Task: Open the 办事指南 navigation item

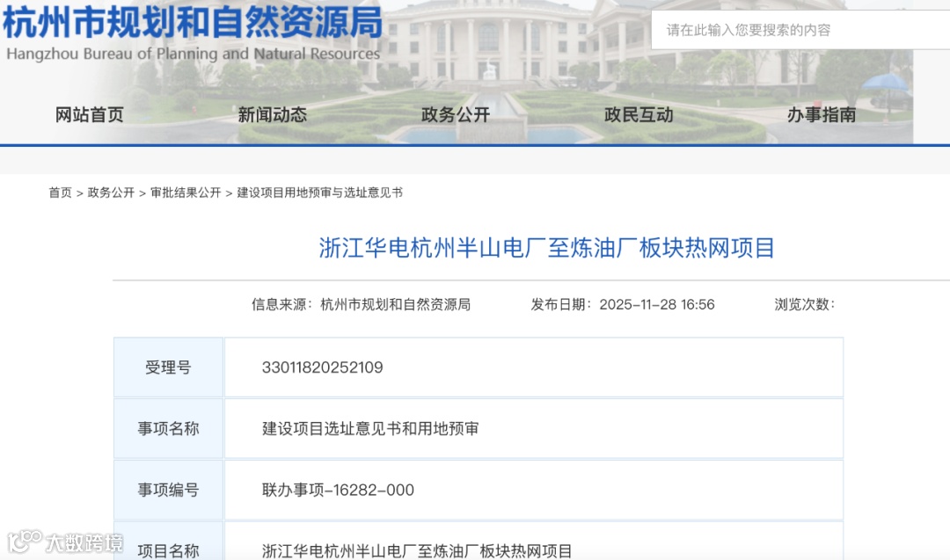Action: [x=822, y=114]
